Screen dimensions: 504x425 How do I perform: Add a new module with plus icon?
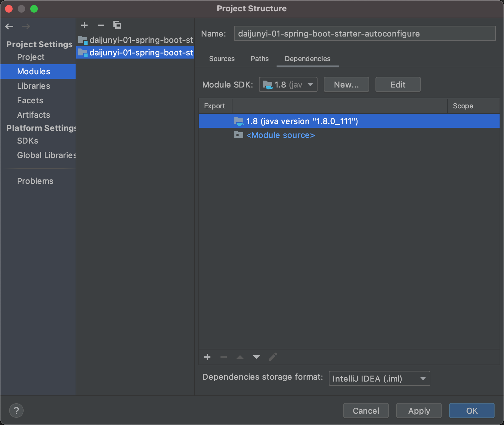pos(84,25)
